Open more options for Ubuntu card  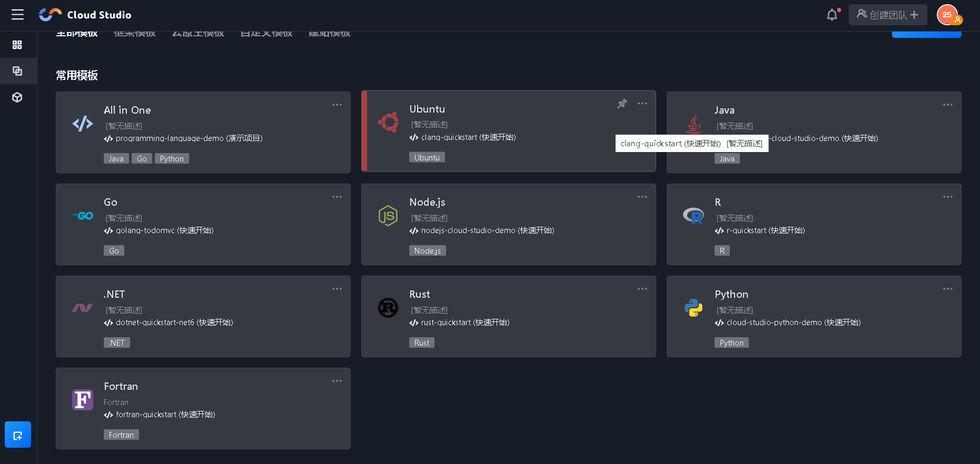point(642,104)
